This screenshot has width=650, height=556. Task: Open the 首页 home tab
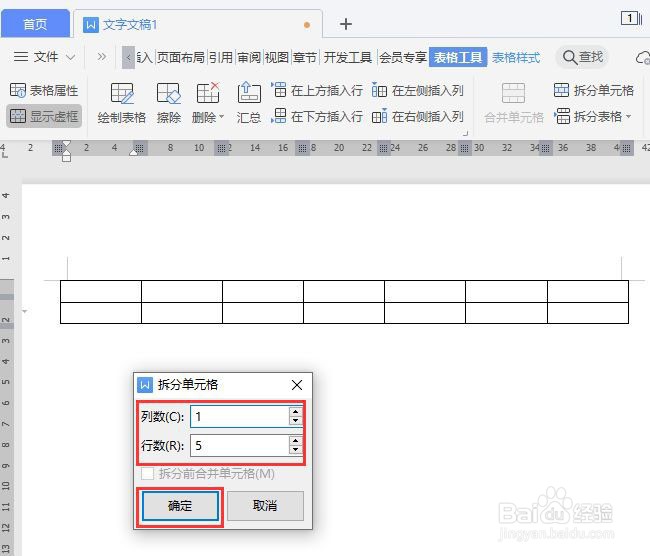coord(35,24)
